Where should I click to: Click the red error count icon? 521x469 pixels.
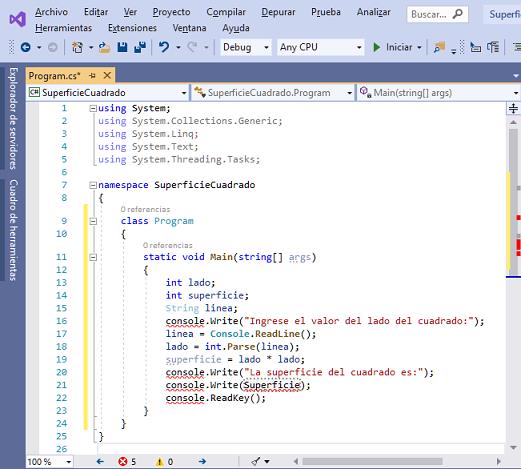point(123,461)
